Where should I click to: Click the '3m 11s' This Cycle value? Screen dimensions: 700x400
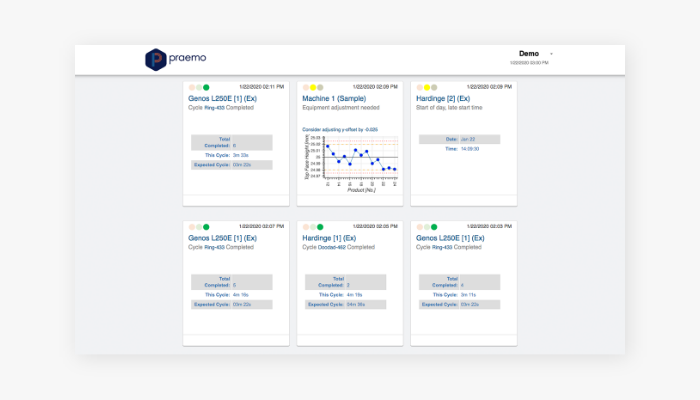pos(468,295)
